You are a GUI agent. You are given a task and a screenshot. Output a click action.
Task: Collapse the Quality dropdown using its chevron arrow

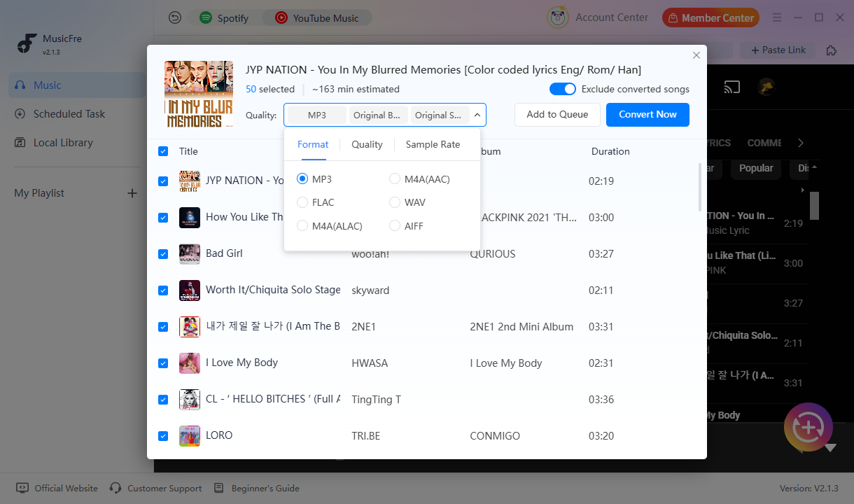(477, 115)
